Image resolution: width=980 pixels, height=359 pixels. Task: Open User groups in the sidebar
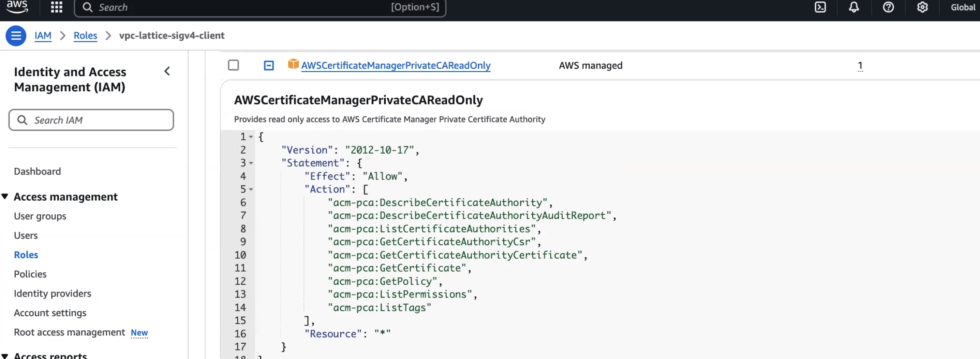coord(40,216)
